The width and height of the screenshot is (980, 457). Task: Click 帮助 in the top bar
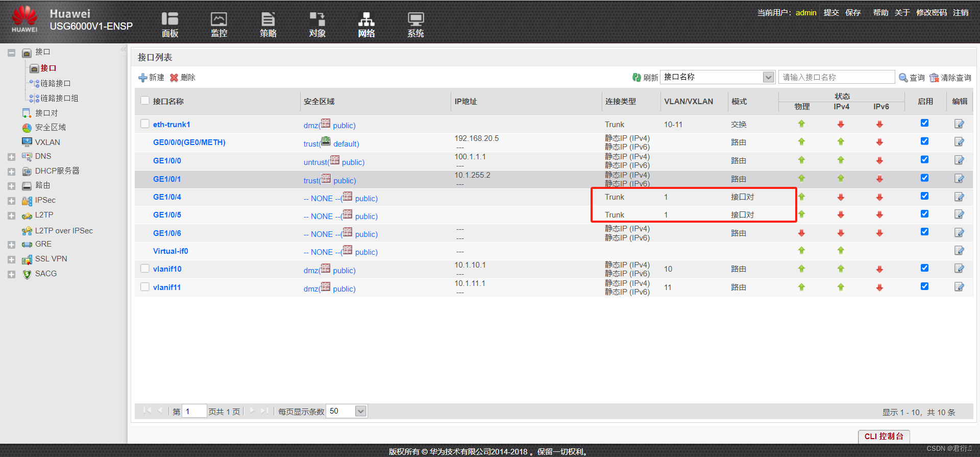(880, 12)
